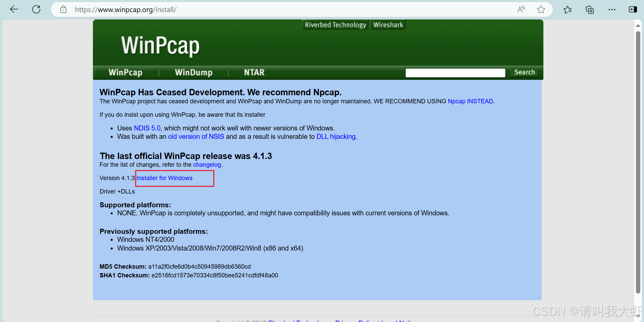Click the MD5 checksum value text

199,267
